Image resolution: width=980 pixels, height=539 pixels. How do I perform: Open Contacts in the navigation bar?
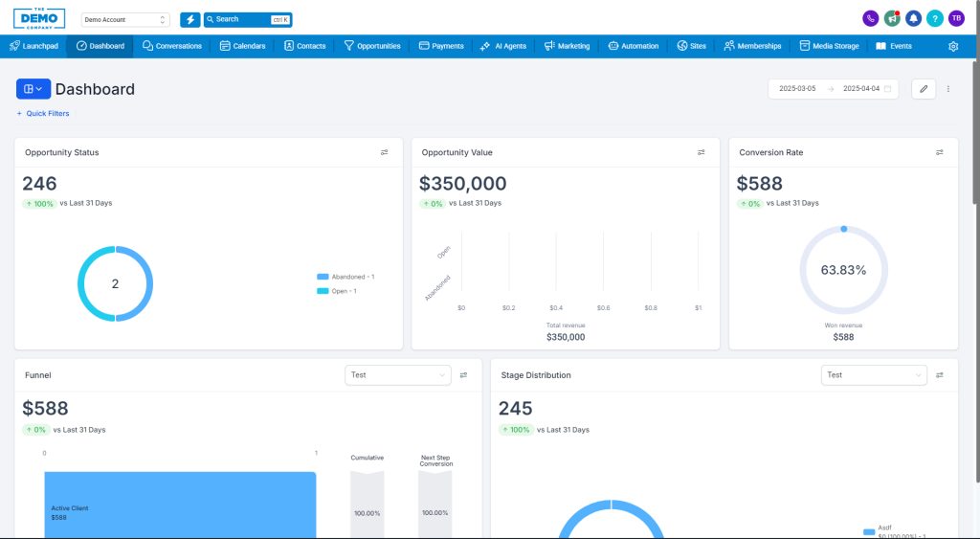click(305, 46)
